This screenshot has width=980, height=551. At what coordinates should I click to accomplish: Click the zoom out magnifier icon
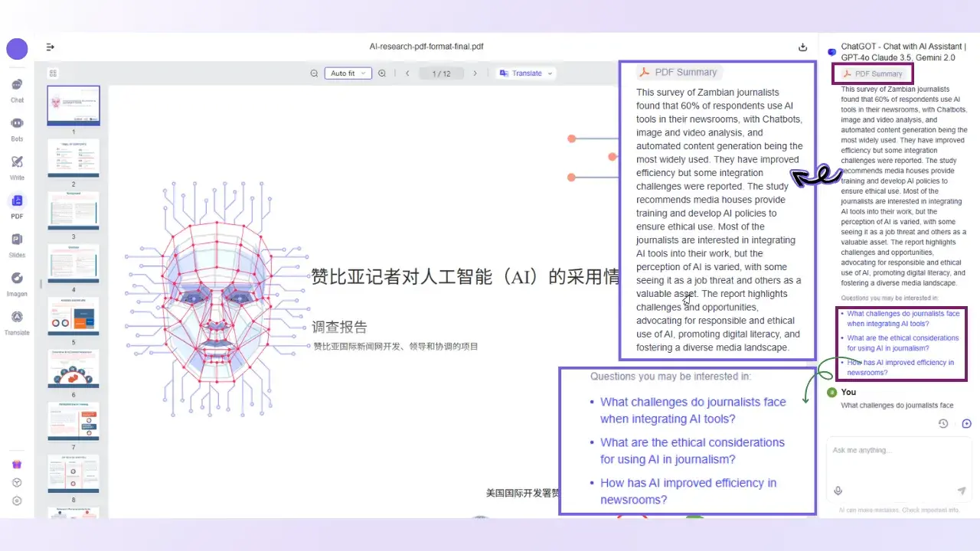coord(314,73)
